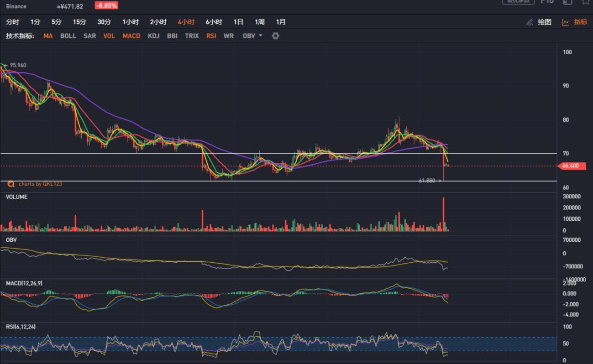Click the star favorite icon
Screen dimensions: 593x364
tap(585, 2)
